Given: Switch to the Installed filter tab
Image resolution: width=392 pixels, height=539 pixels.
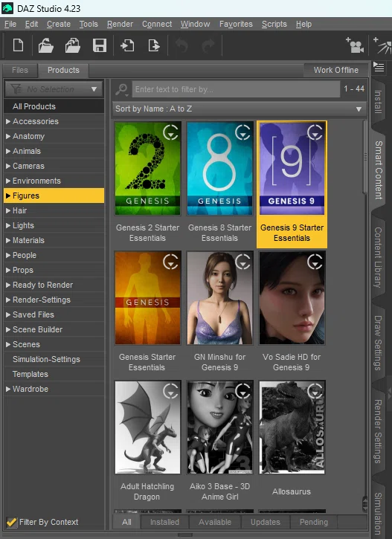Looking at the screenshot, I should point(164,522).
